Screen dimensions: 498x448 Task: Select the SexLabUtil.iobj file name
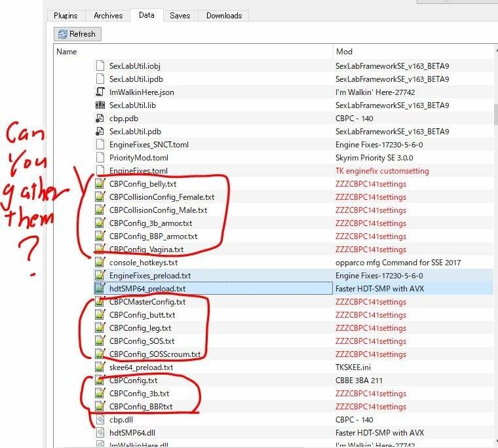(x=135, y=65)
